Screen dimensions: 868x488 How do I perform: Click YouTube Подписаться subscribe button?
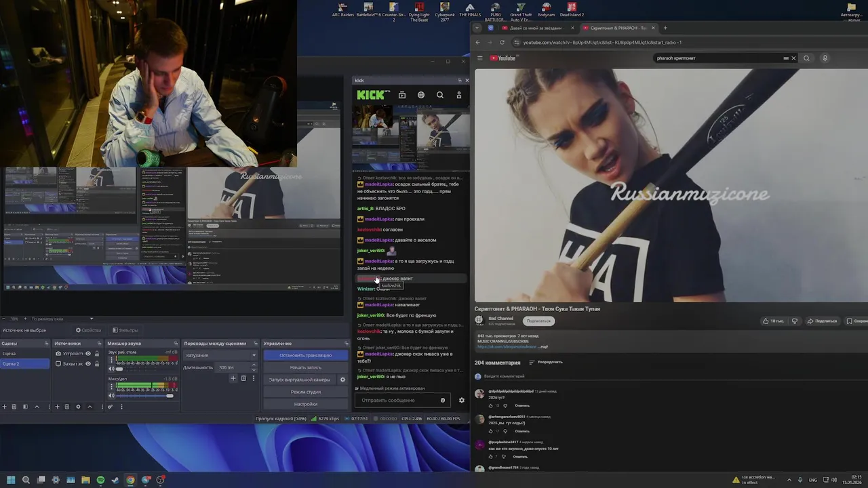point(539,321)
